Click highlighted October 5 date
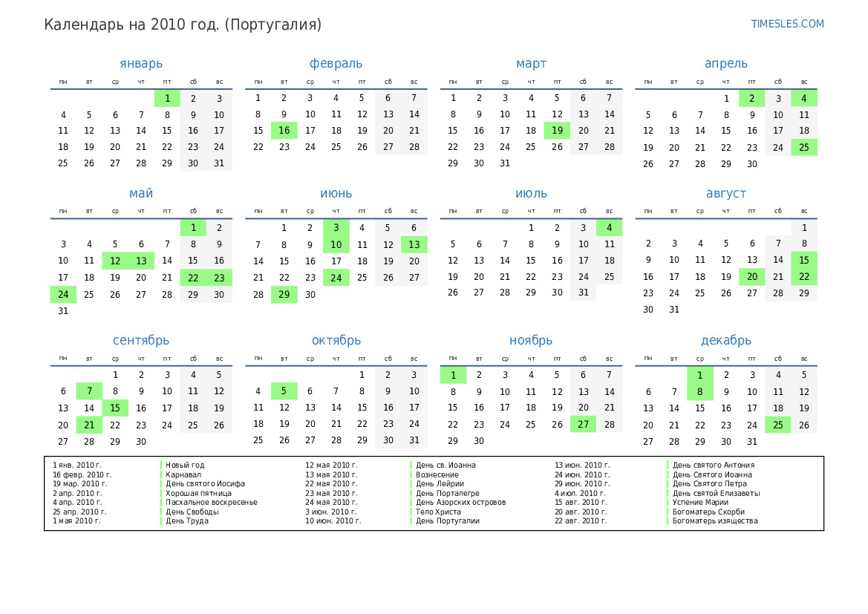Viewport: 868px width, 614px height. [x=284, y=391]
